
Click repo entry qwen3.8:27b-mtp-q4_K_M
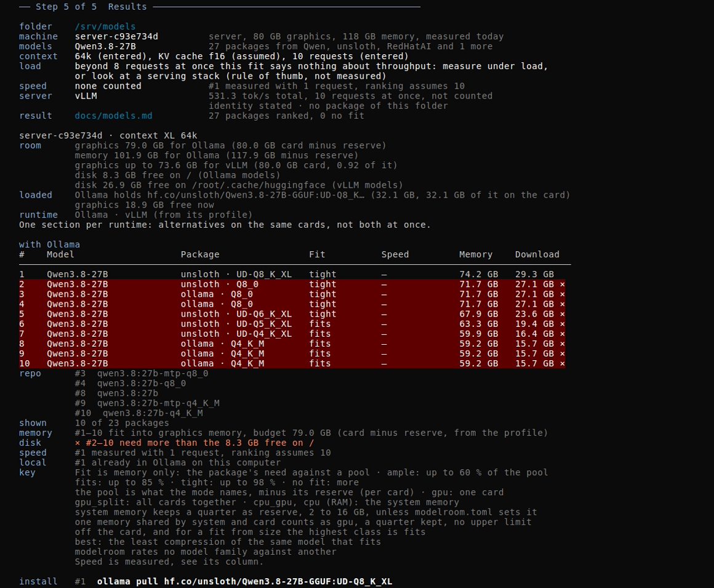pyautogui.click(x=158, y=403)
